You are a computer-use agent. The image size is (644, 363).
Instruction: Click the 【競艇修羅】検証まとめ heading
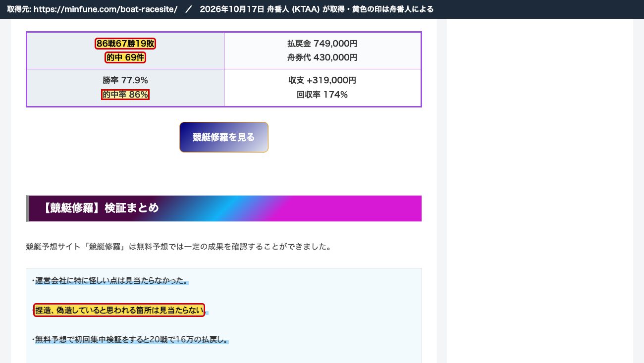tap(223, 208)
